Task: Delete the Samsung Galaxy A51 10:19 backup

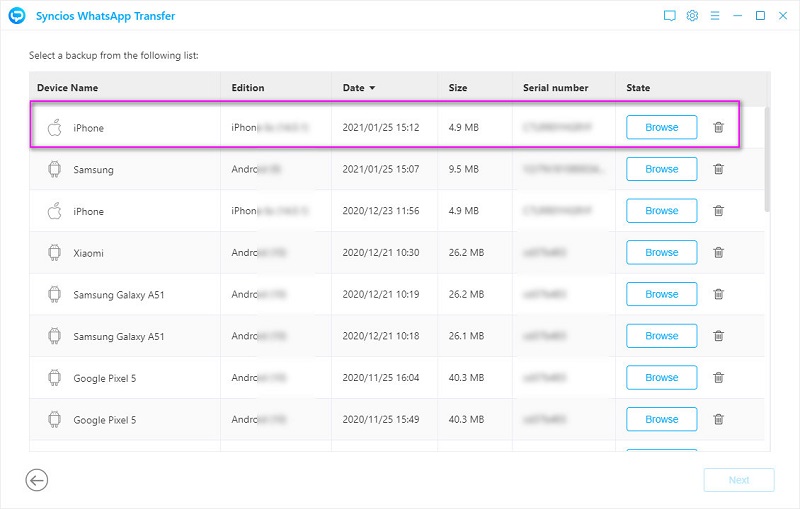Action: click(x=718, y=294)
